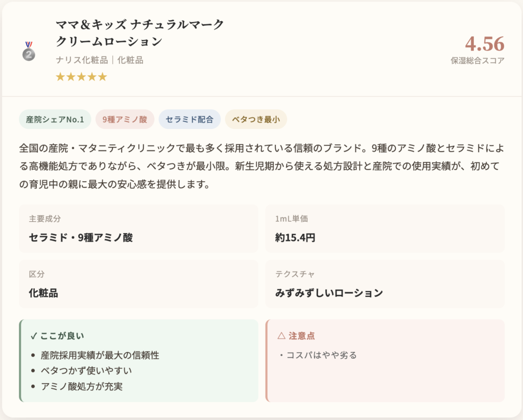Select the セラミド配合 tag

(189, 119)
